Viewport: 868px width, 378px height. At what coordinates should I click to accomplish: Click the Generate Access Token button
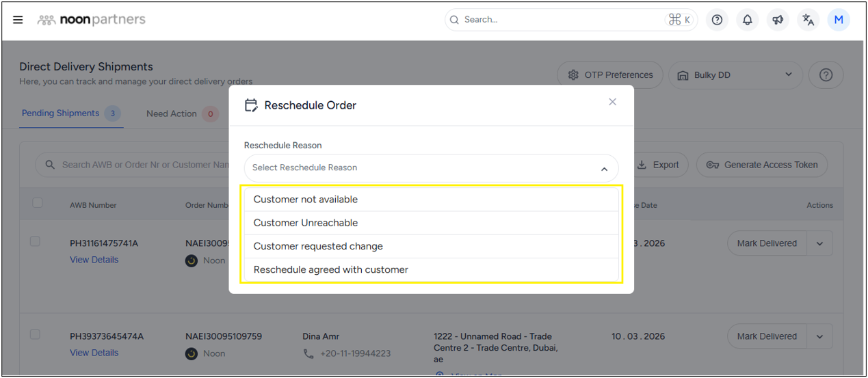point(762,165)
